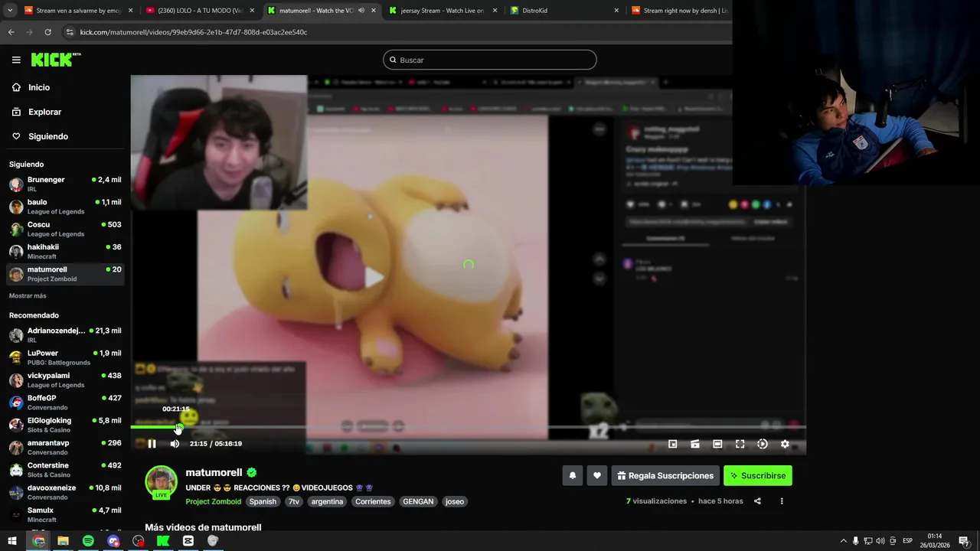Enter fullscreen mode on the video
980x551 pixels.
click(x=740, y=444)
